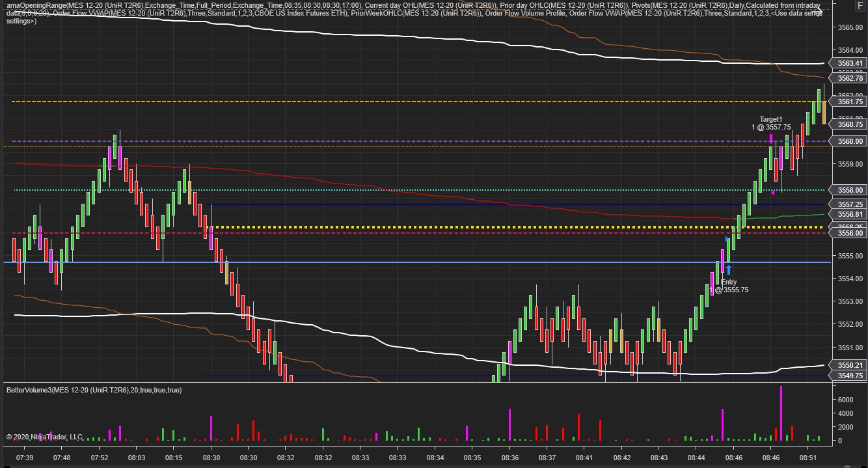868x468 pixels.
Task: Select the 3549.75 price marker tag
Action: pyautogui.click(x=848, y=376)
